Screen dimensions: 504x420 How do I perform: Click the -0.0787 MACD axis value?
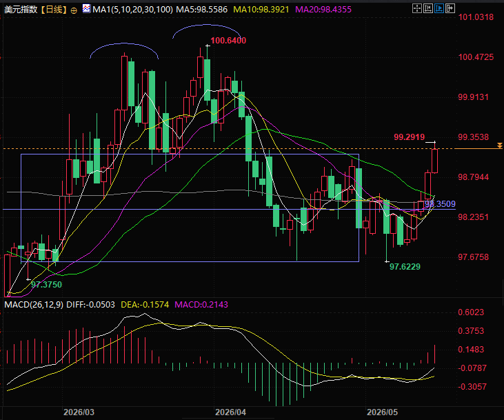coord(472,368)
